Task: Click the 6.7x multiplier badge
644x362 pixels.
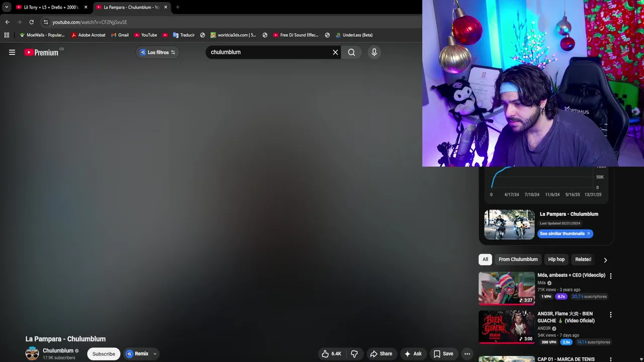Action: coord(561,297)
